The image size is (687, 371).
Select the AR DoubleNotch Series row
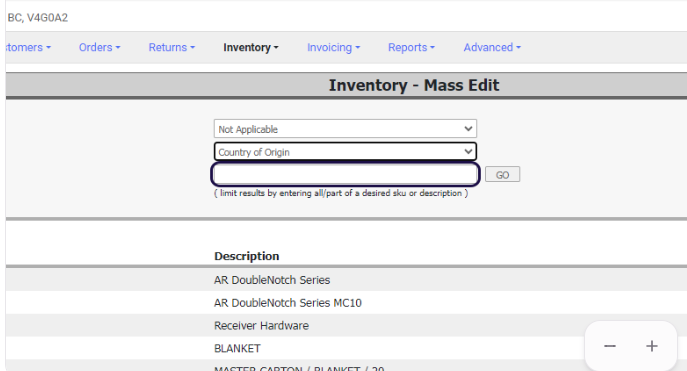pyautogui.click(x=346, y=279)
